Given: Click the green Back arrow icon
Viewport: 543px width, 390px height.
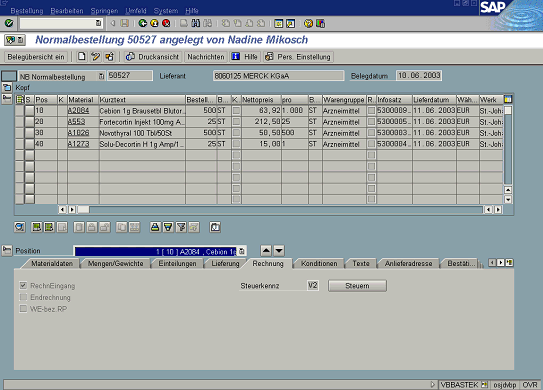Looking at the screenshot, I should [142, 23].
